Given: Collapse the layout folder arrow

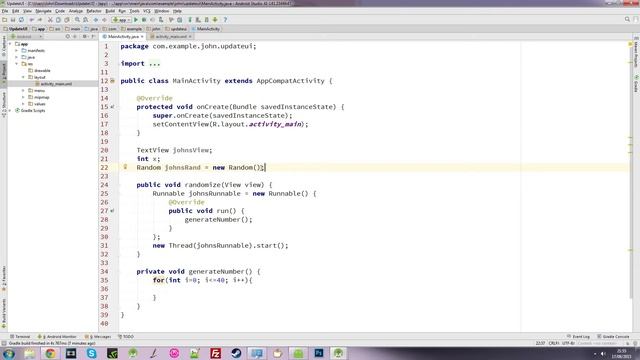Looking at the screenshot, I should coord(23,77).
